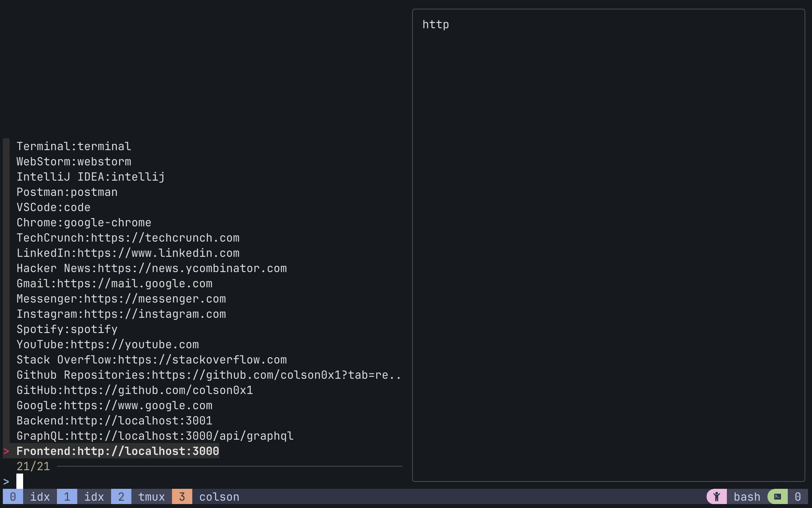Viewport: 812px width, 508px height.
Task: Select the highlighted Frontend localhost:3000 entry
Action: pyautogui.click(x=118, y=451)
